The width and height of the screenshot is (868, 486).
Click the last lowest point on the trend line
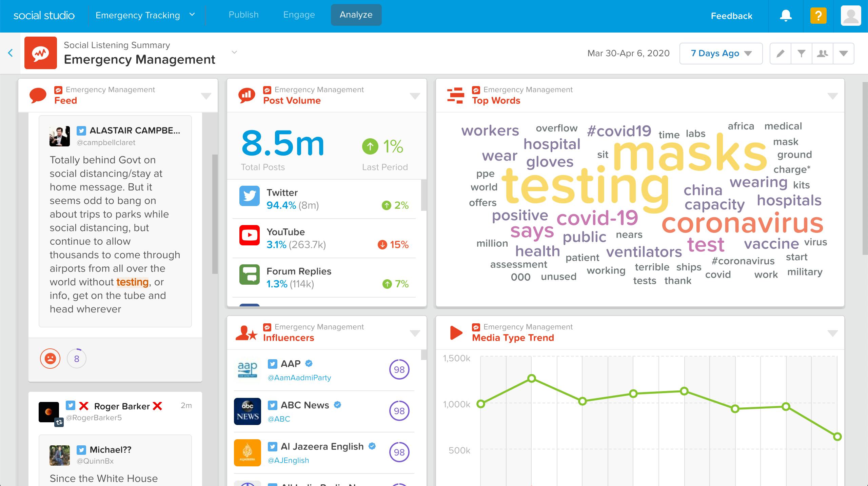click(x=837, y=437)
